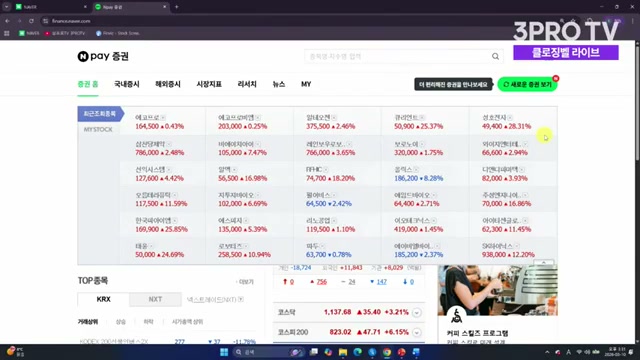Switch to the NXT tab

click(x=155, y=299)
